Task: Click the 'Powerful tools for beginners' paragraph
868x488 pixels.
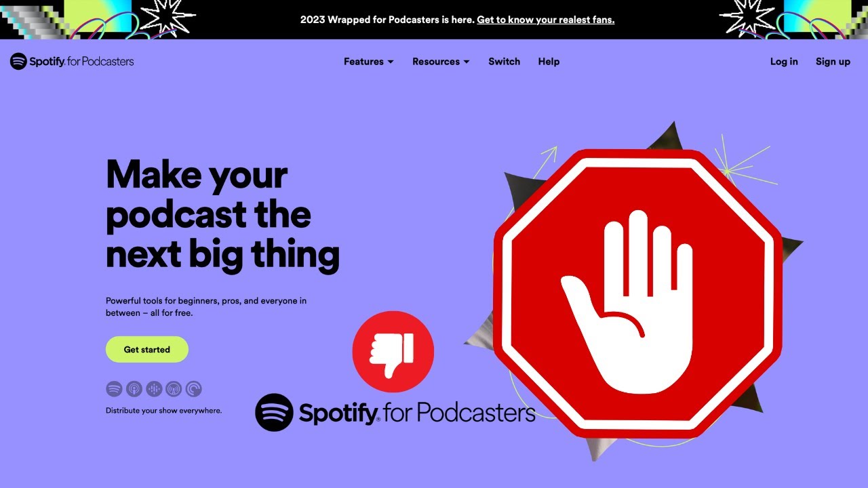Action: pyautogui.click(x=206, y=306)
